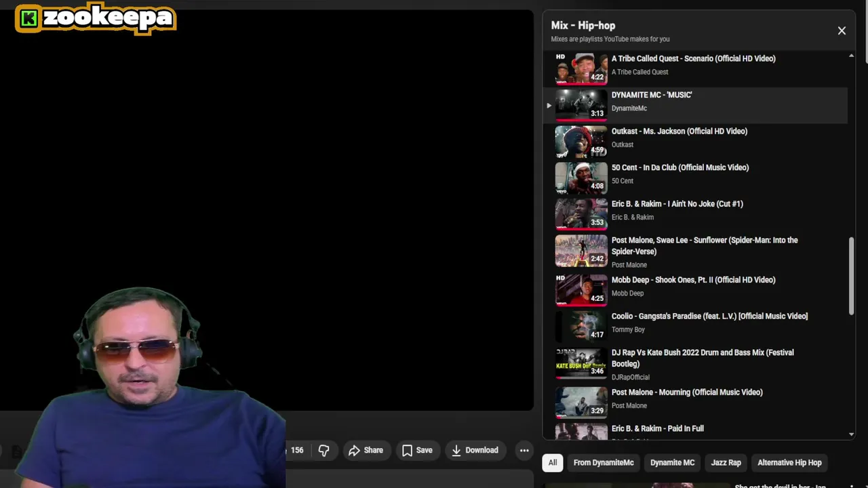Click the Download button
The image size is (868, 488).
[x=475, y=450]
